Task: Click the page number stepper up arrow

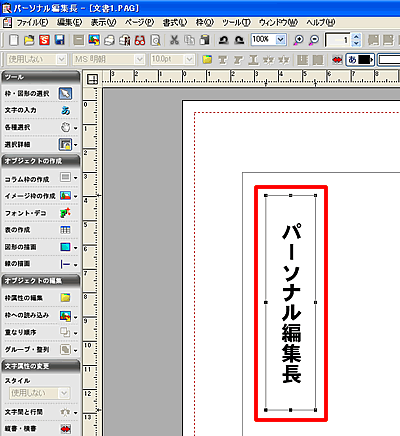Action: click(356, 37)
